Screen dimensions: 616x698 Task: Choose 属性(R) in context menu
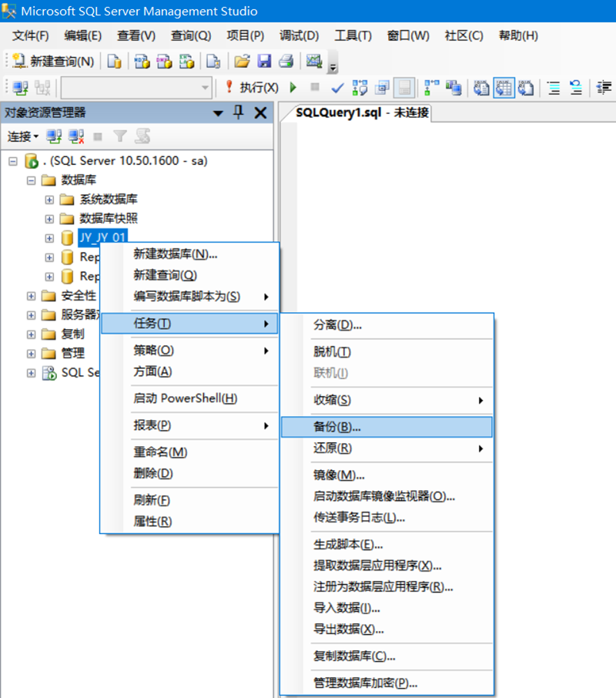click(152, 522)
